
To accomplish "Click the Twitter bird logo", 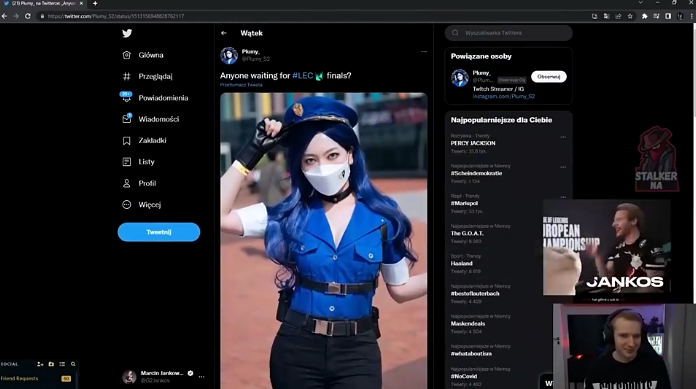I will (127, 33).
